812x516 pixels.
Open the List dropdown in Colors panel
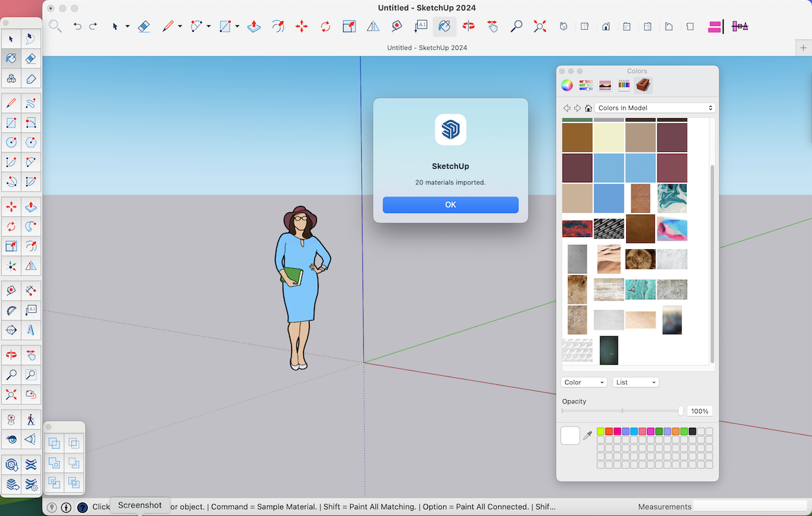635,382
